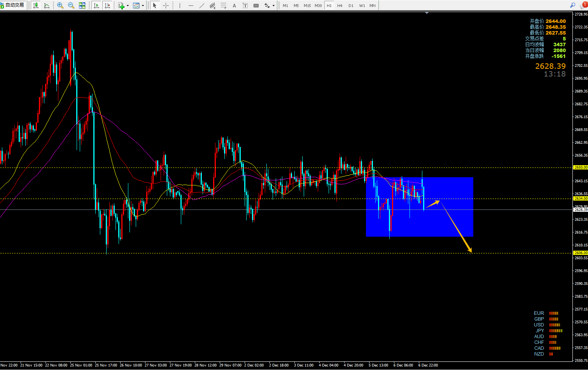588x370 pixels.
Task: Click the 当日波幅 2080 label
Action: (x=545, y=51)
